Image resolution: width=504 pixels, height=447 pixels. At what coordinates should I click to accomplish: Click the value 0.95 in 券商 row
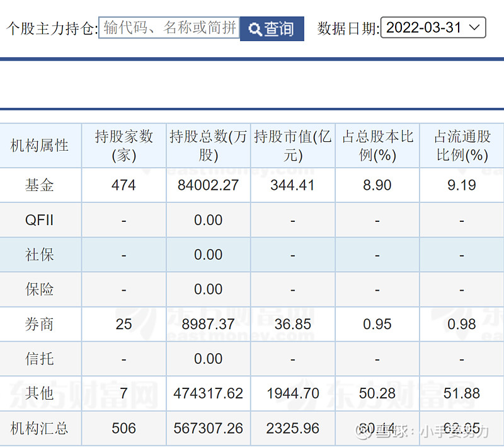click(377, 324)
